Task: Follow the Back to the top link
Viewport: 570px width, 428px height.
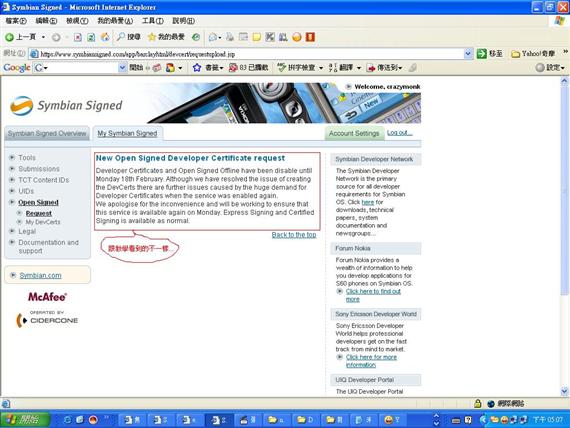Action: coord(294,235)
